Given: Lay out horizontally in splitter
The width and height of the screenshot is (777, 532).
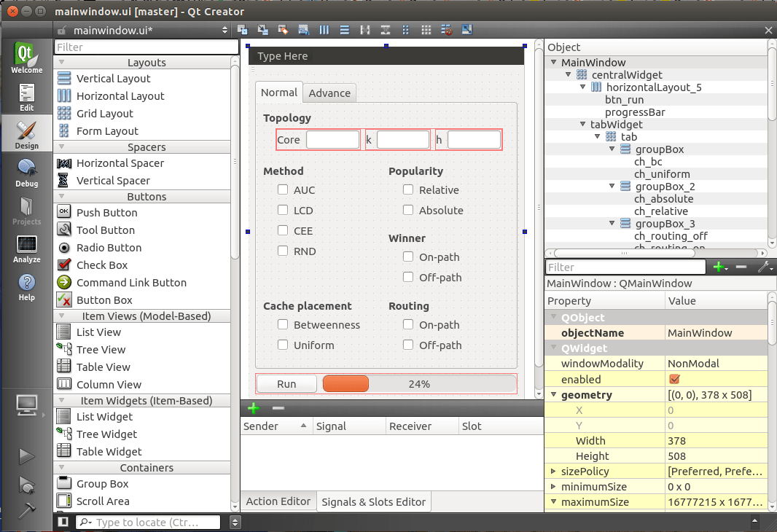Looking at the screenshot, I should (364, 30).
